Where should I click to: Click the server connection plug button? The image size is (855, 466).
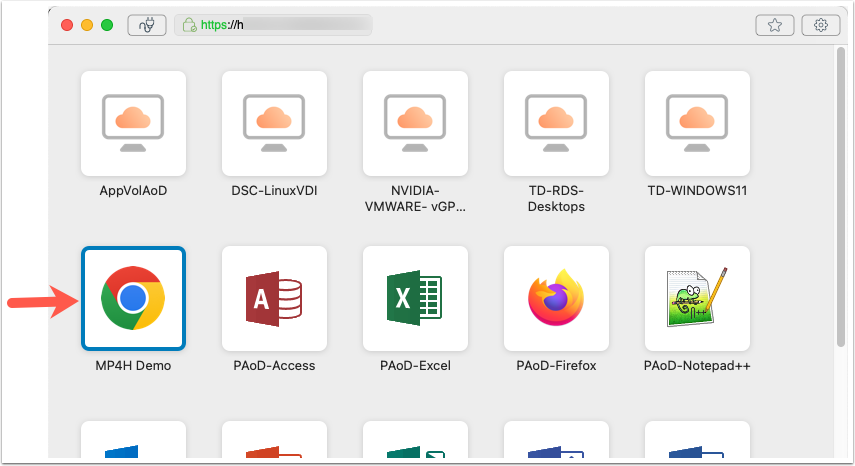pyautogui.click(x=147, y=25)
